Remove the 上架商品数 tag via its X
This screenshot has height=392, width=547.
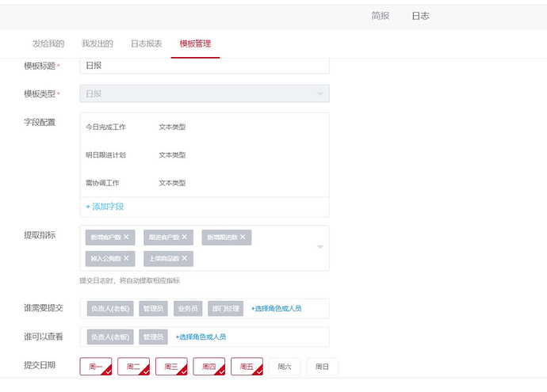(185, 258)
